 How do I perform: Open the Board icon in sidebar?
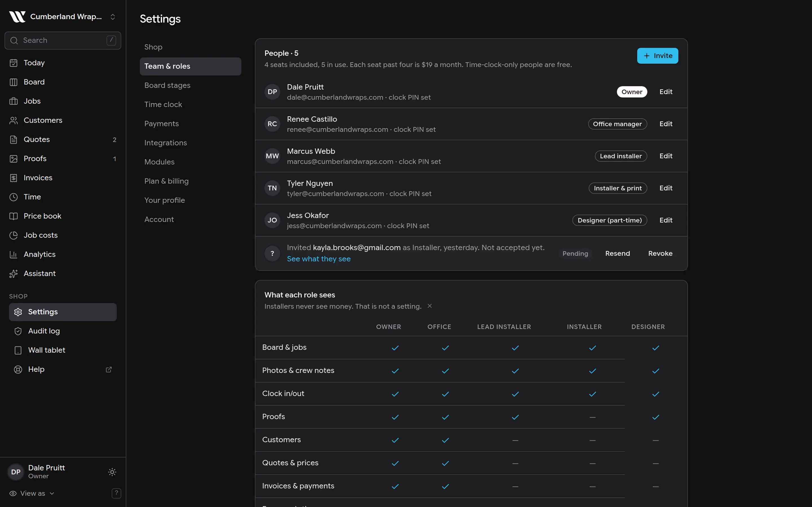click(x=14, y=82)
